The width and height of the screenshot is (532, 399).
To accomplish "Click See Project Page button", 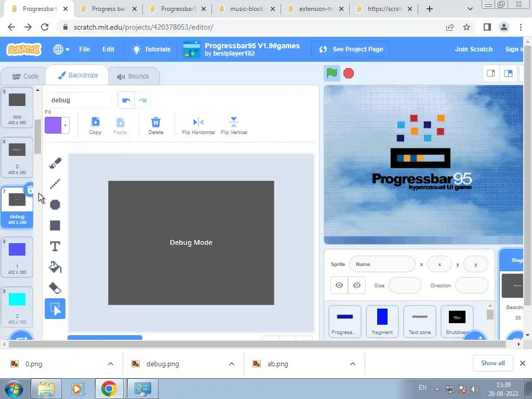I will (351, 49).
